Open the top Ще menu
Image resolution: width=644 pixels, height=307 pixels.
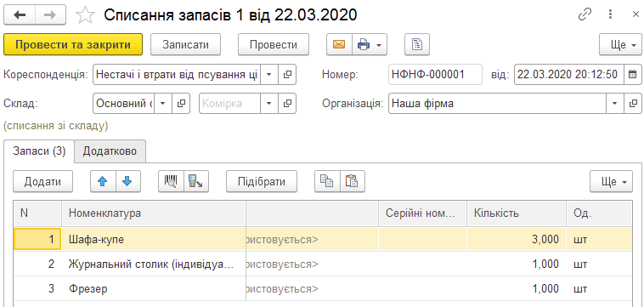pos(620,44)
